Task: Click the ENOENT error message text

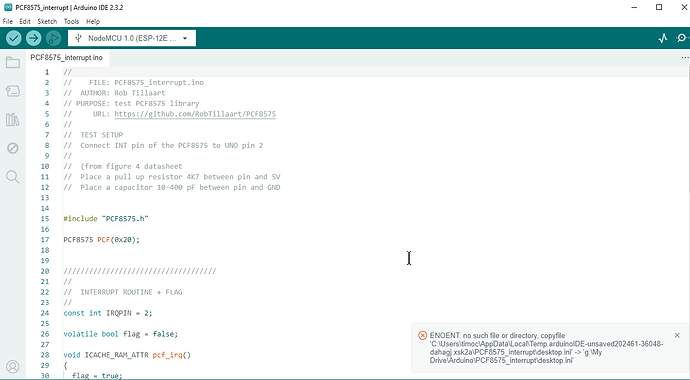Action: coord(547,348)
